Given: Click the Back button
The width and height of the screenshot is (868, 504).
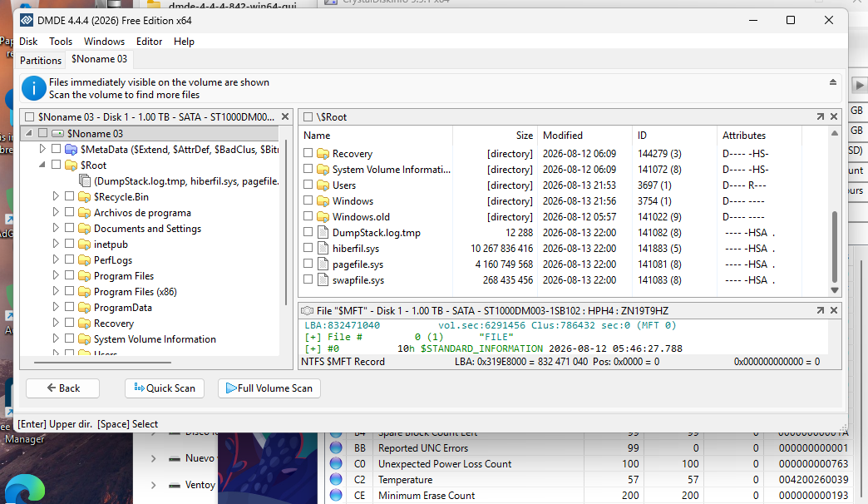Looking at the screenshot, I should click(x=62, y=388).
